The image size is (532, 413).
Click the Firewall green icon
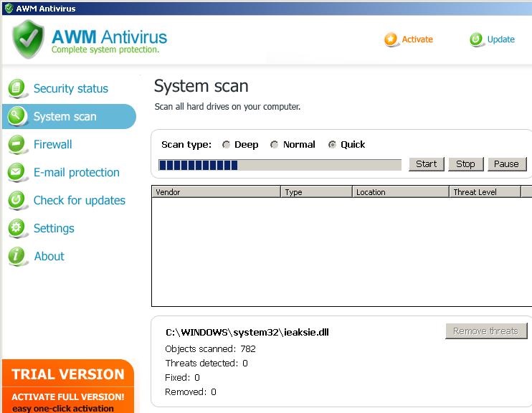(16, 144)
